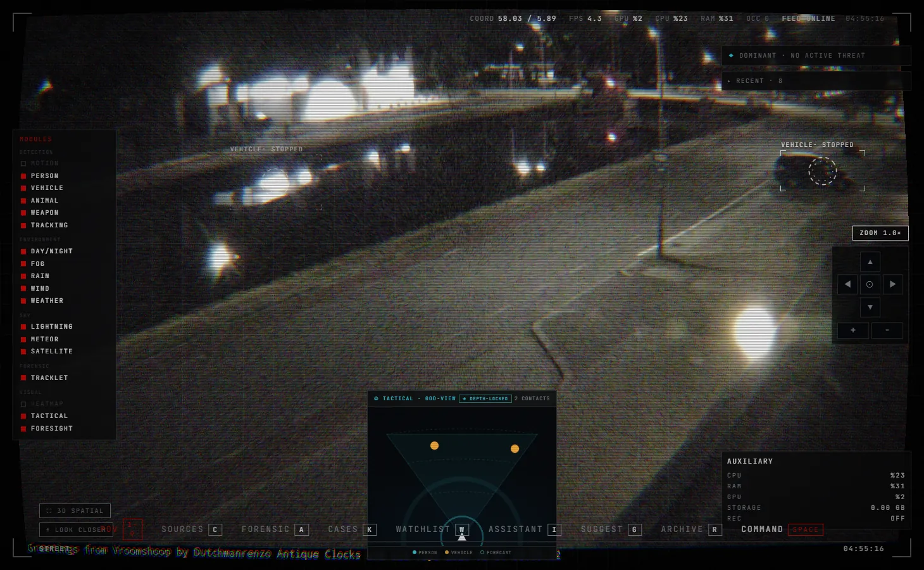Expand the Dominant No Active Threat banner
Screen dimensions: 924x570
816,56
